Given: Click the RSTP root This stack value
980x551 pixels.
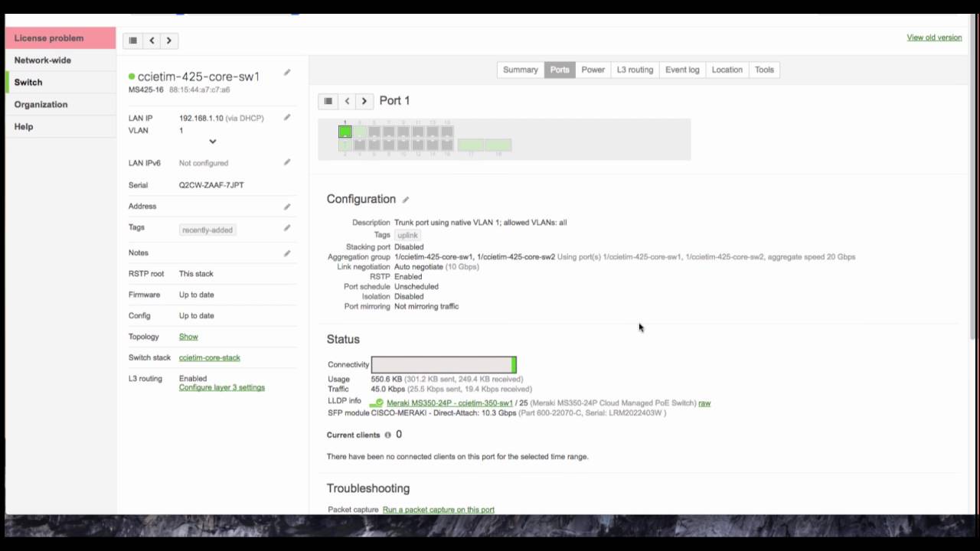Looking at the screenshot, I should click(196, 274).
